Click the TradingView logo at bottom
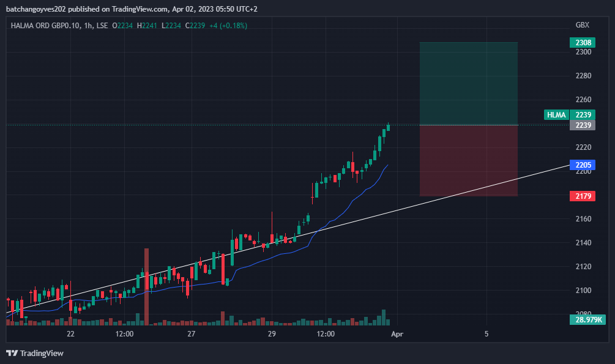This screenshot has height=364, width=615. (35, 353)
